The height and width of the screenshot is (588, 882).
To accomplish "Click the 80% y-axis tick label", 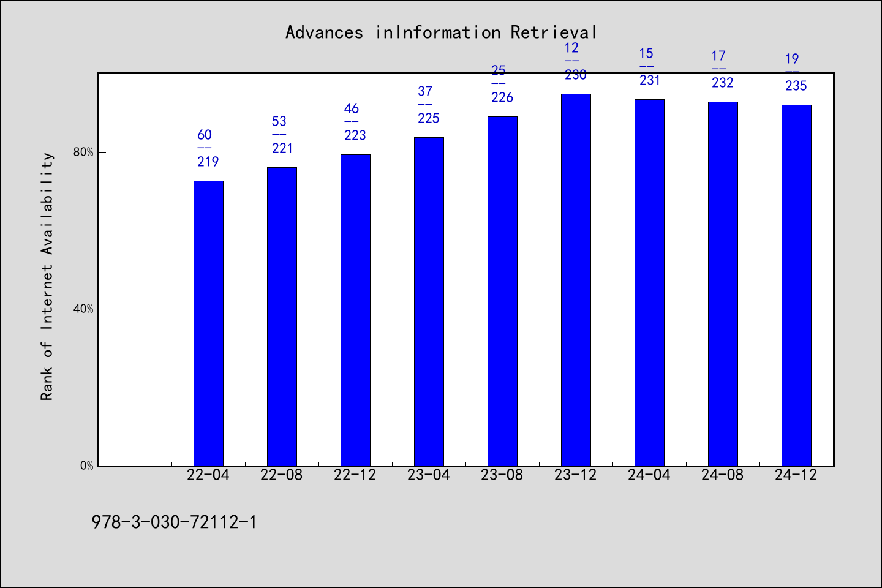I will tap(84, 153).
